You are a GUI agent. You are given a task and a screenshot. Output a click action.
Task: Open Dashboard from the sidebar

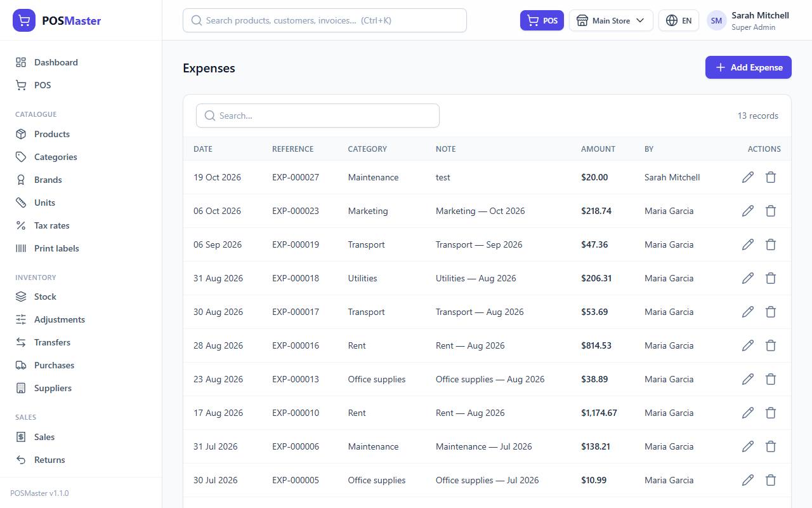pos(81,62)
